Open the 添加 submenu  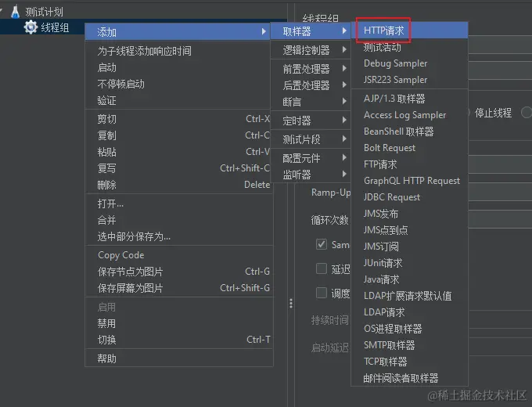tap(178, 32)
